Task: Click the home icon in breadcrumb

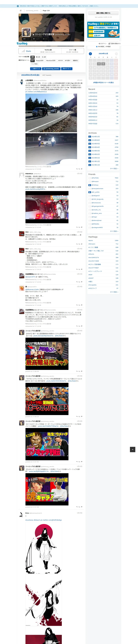Action: point(21,11)
